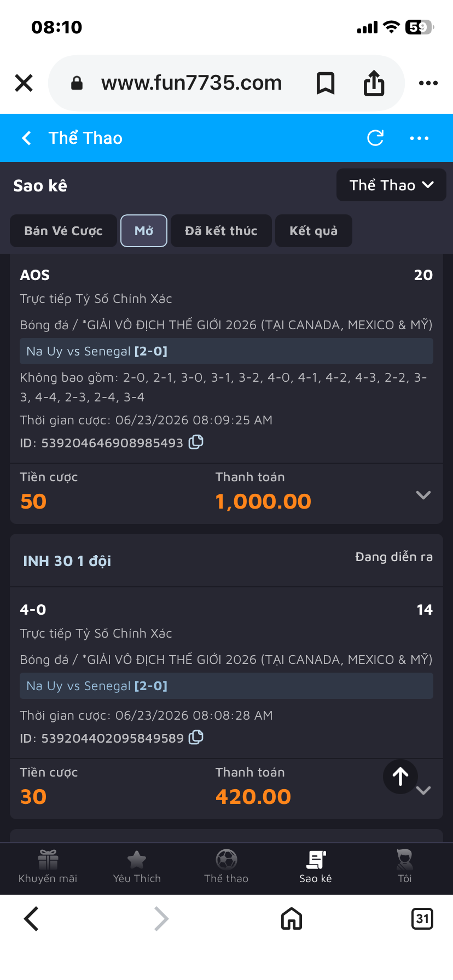
Task: Open browser tabs counter showing 31
Action: 422,919
